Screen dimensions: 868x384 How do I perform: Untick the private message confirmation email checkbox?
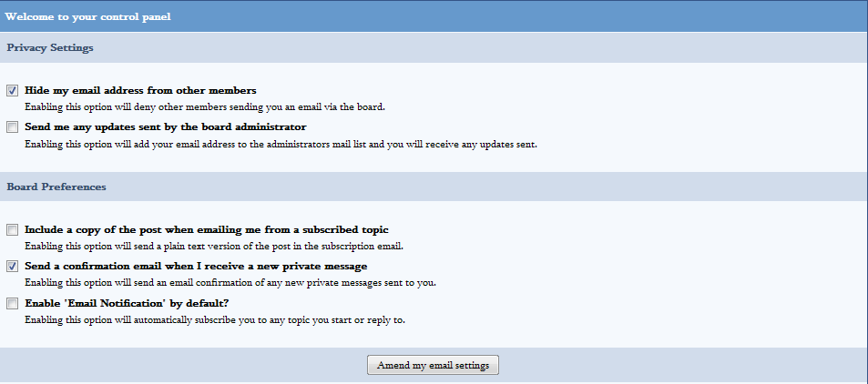(x=13, y=267)
